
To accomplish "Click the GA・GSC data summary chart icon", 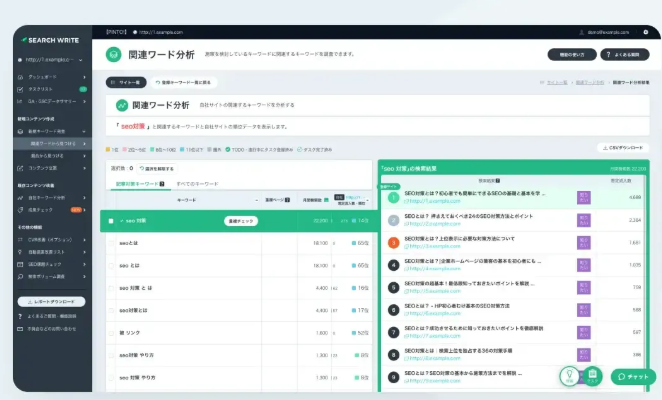I will point(20,101).
